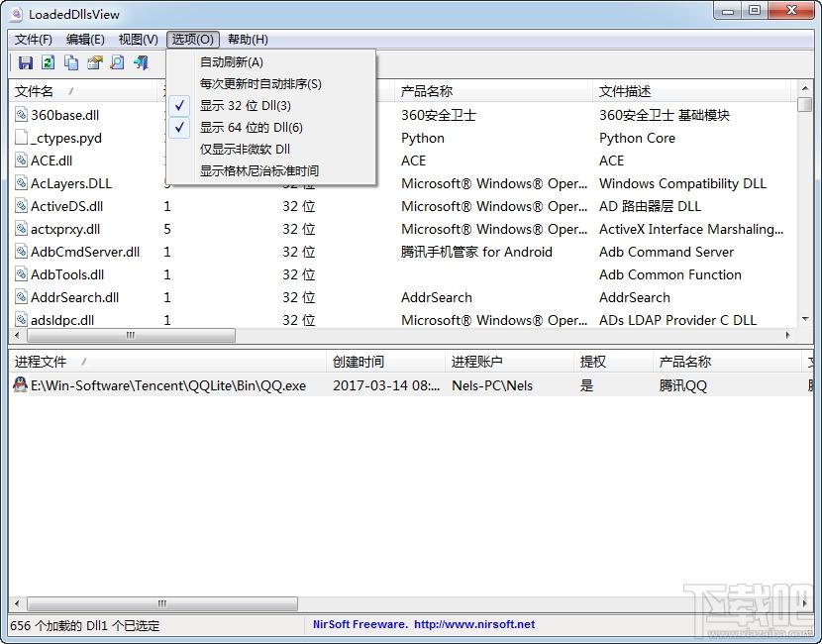Screen dimensions: 822x644
Task: Click the Find (magnifier) toolbar icon
Action: point(117,63)
